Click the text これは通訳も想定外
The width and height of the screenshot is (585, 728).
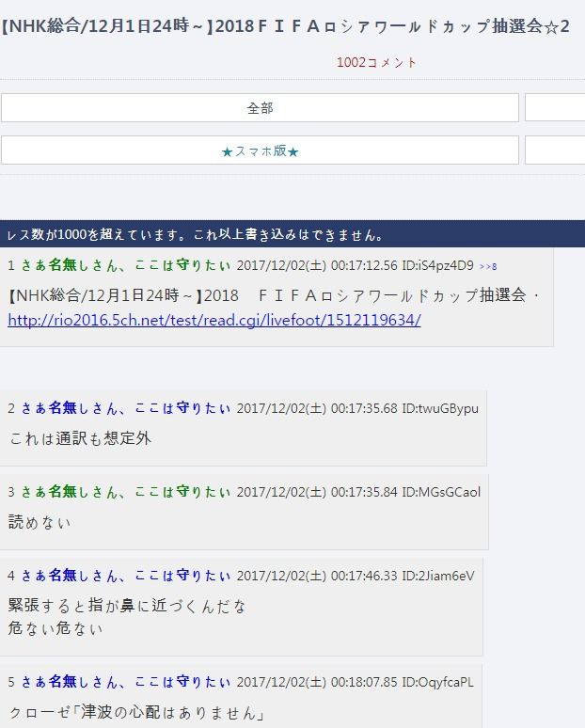pyautogui.click(x=80, y=438)
